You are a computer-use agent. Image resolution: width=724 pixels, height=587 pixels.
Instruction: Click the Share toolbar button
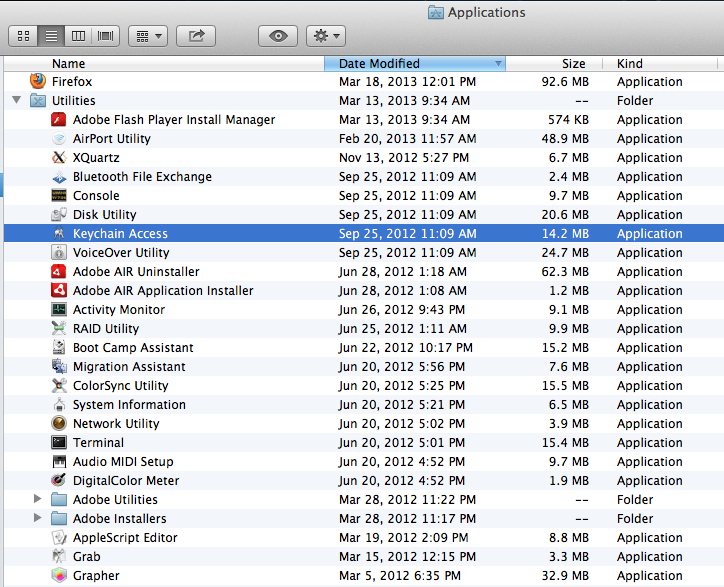coord(196,36)
